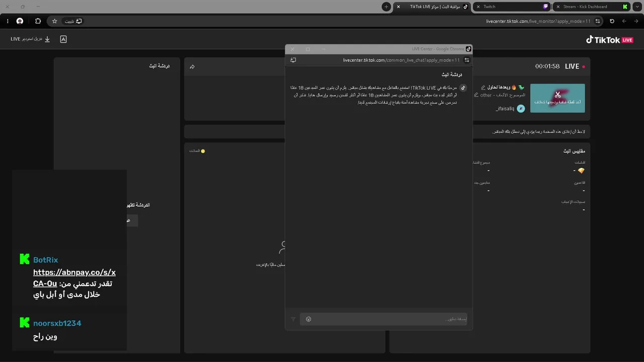Open the new tab plus button
This screenshot has height=362, width=644.
pos(386,7)
